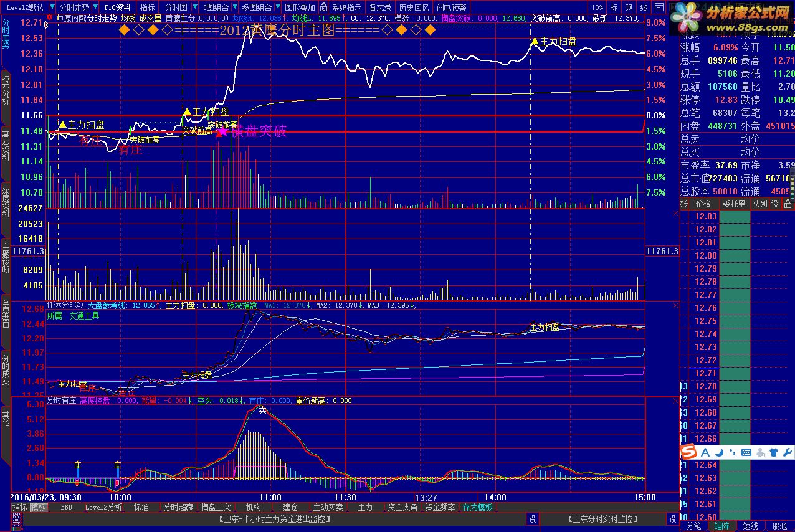Image resolution: width=795 pixels, height=532 pixels.
Task: Click the 委托量 column header
Action: click(x=734, y=204)
